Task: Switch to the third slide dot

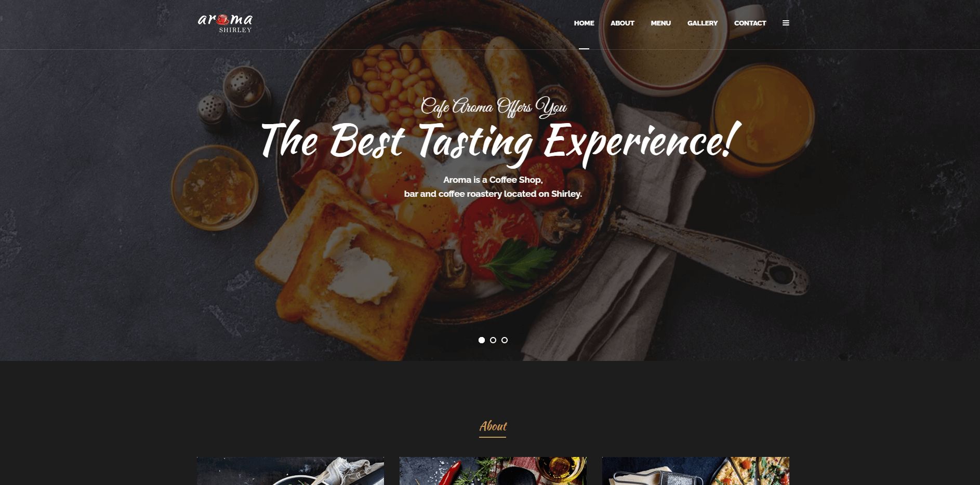Action: [x=505, y=340]
